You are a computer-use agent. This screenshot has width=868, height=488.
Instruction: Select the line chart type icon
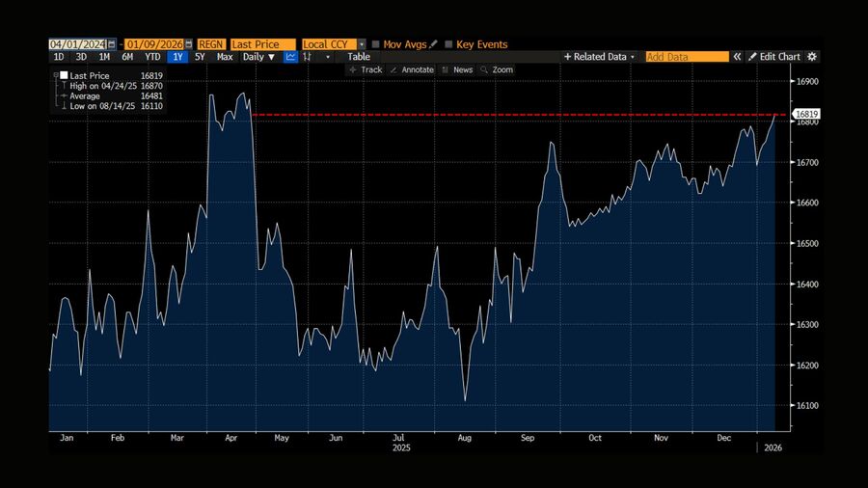tap(289, 57)
